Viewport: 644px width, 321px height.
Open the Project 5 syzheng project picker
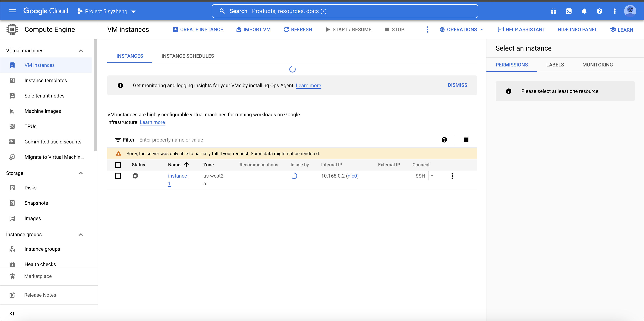[x=107, y=11]
